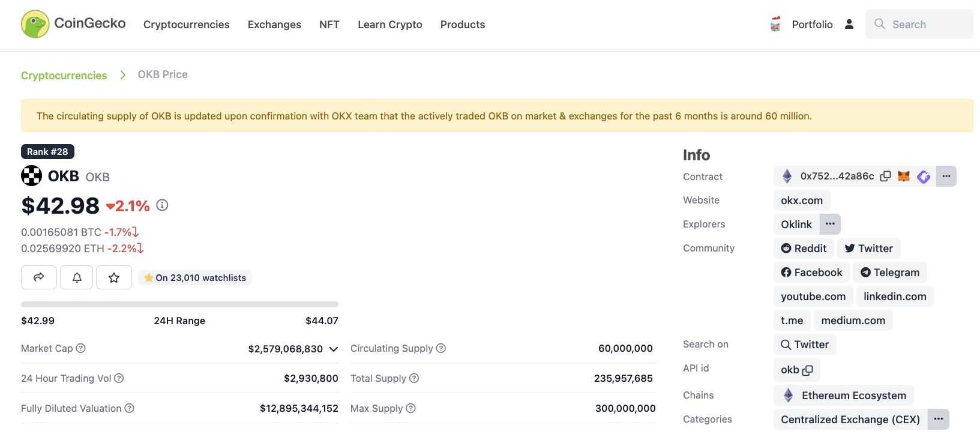The image size is (980, 443).
Task: Click the price alert bell button
Action: pyautogui.click(x=77, y=277)
